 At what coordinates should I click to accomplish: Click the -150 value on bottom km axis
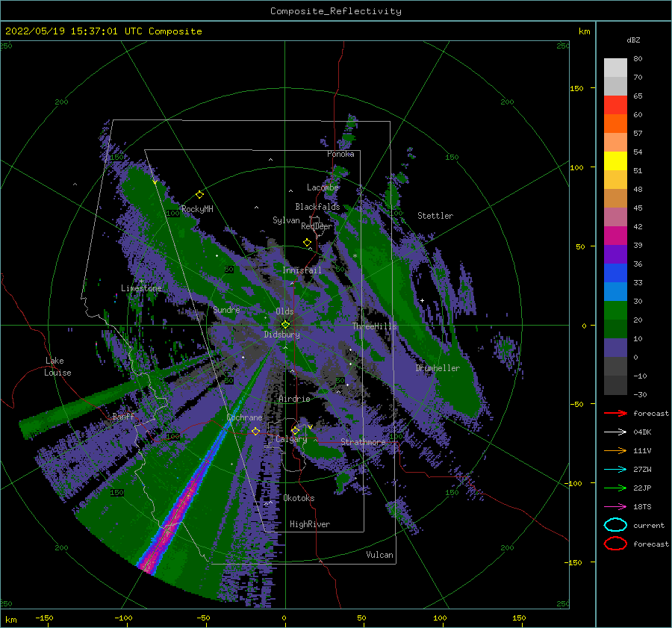tap(44, 618)
